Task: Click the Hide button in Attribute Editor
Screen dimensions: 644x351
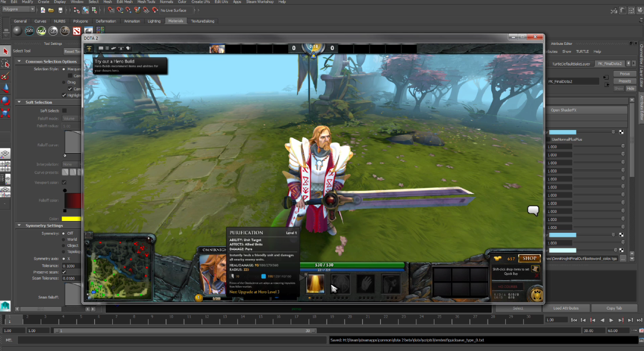Action: (631, 89)
